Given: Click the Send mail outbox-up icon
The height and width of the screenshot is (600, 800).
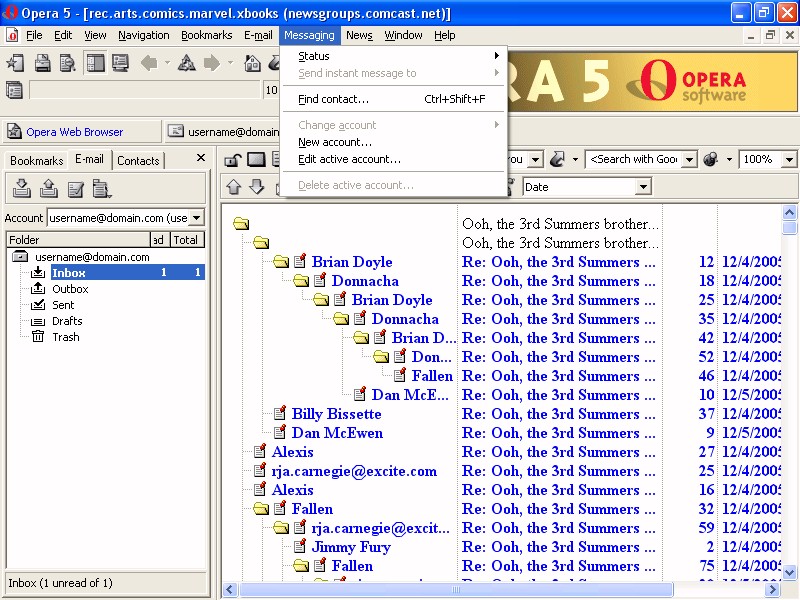Looking at the screenshot, I should click(x=48, y=188).
